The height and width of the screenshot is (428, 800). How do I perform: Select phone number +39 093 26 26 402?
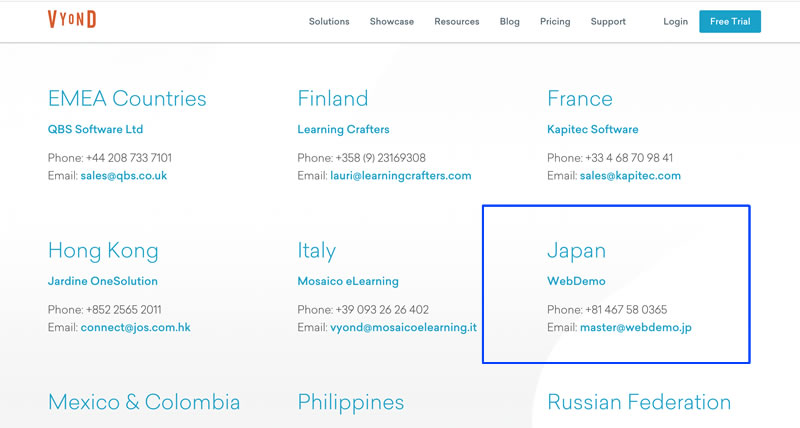(382, 310)
